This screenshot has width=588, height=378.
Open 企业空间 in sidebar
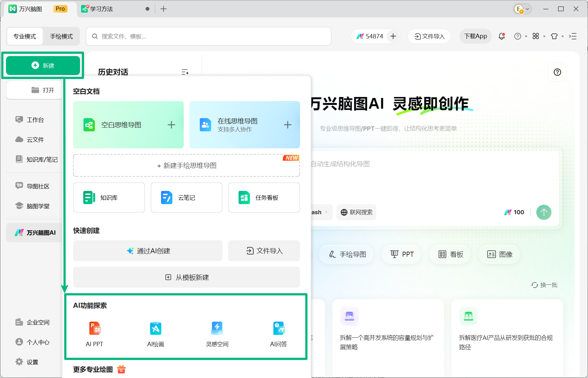point(33,322)
